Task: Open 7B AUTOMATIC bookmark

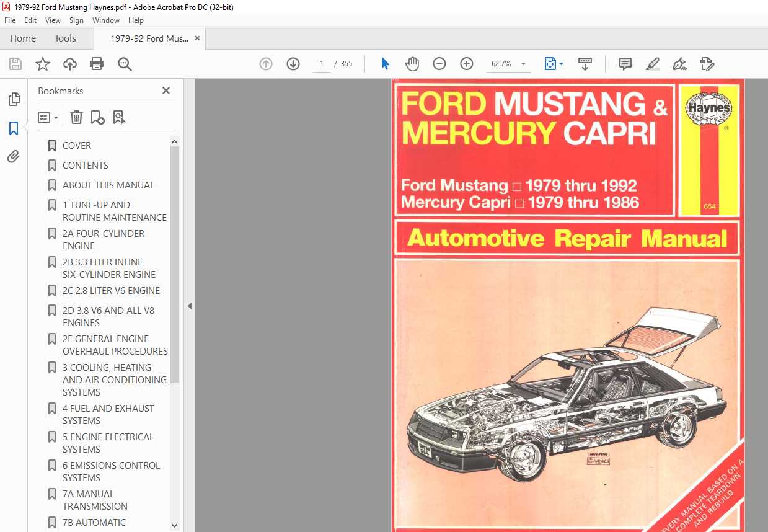Action: pos(94,522)
